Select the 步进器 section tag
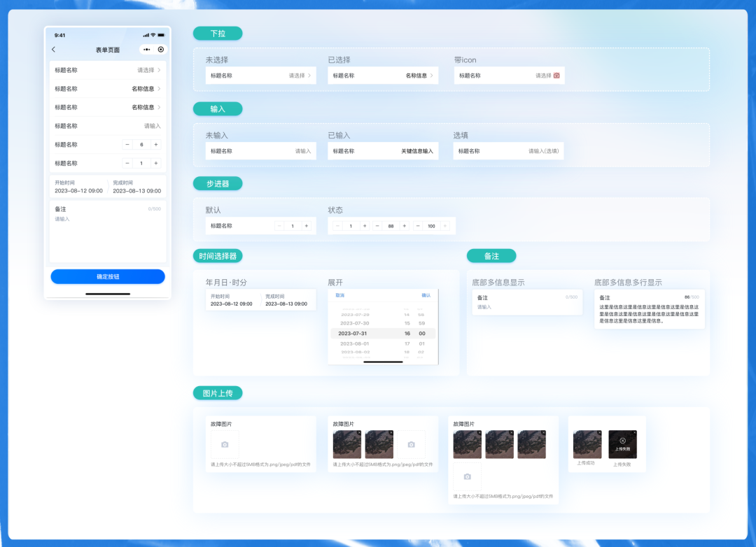The image size is (756, 547). 218,184
